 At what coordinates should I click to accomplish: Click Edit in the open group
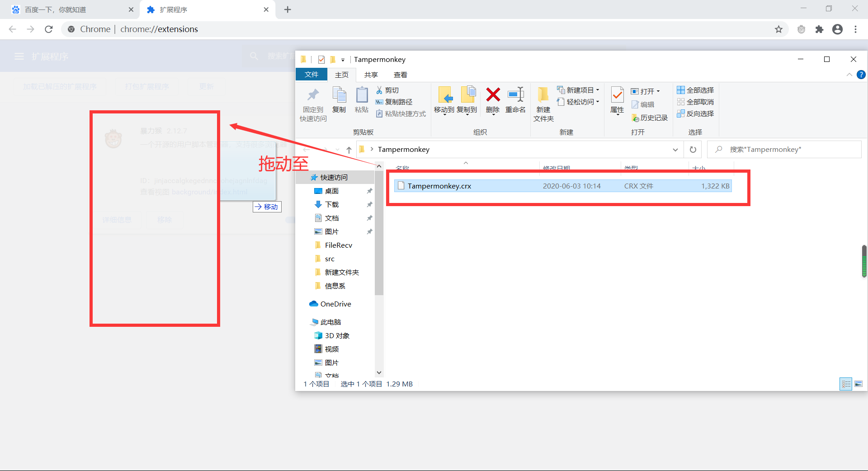pos(643,104)
